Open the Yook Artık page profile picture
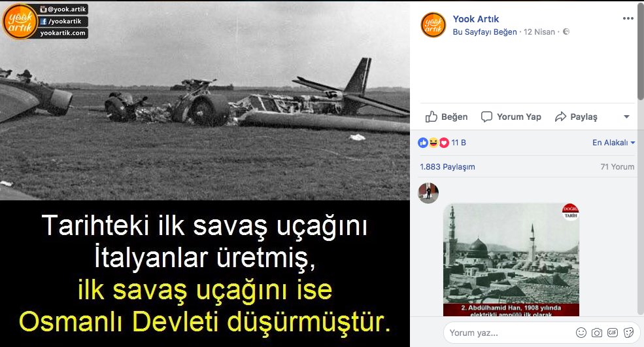 tap(433, 25)
